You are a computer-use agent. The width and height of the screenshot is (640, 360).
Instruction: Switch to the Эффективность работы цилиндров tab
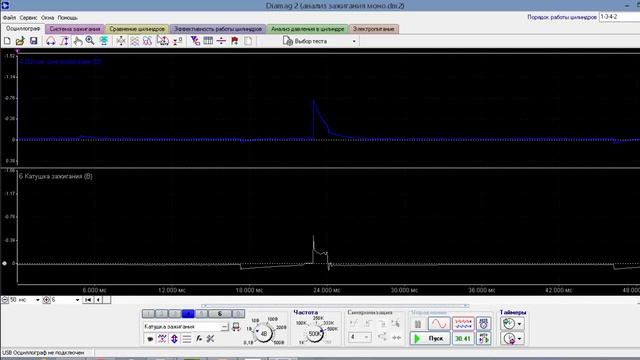pyautogui.click(x=218, y=29)
